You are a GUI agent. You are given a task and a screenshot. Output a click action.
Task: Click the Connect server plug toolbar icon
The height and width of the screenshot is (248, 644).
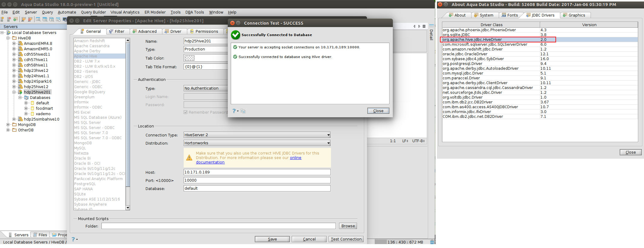pyautogui.click(x=23, y=19)
